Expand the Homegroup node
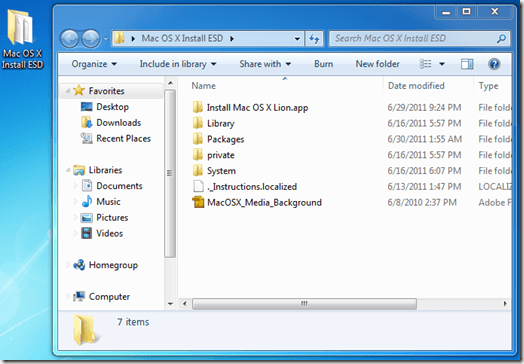Viewport: 524px width, 364px height. (68, 265)
